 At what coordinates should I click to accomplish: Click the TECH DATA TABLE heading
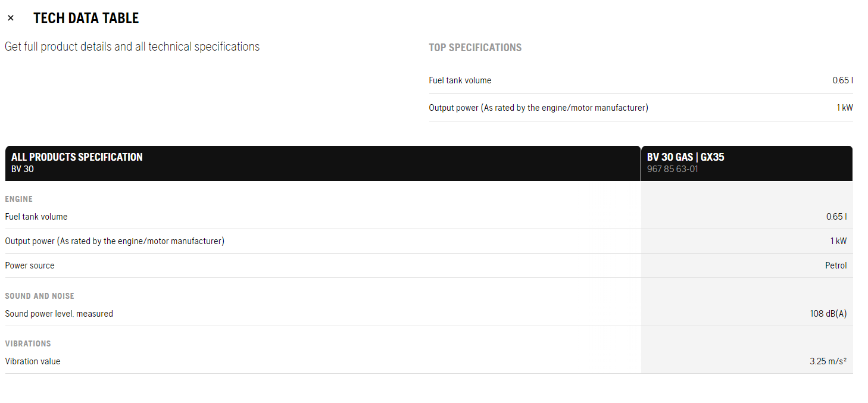pyautogui.click(x=86, y=18)
